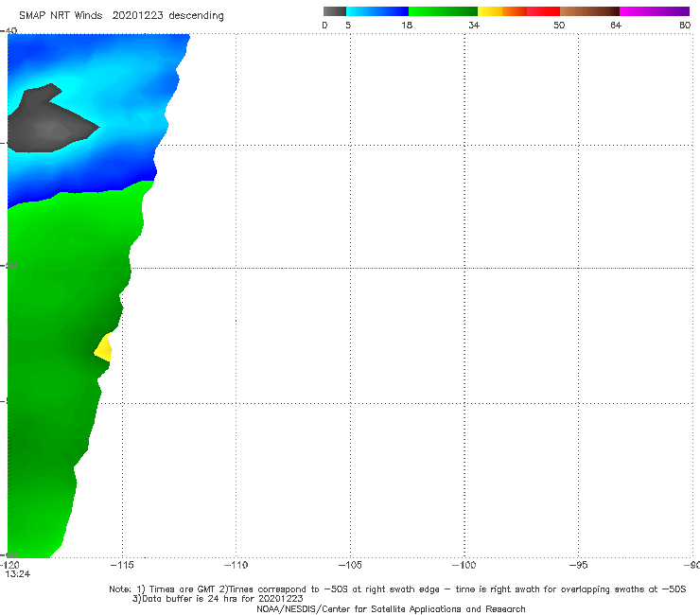Click the yellow-orange segment of the color bar

tap(501, 11)
